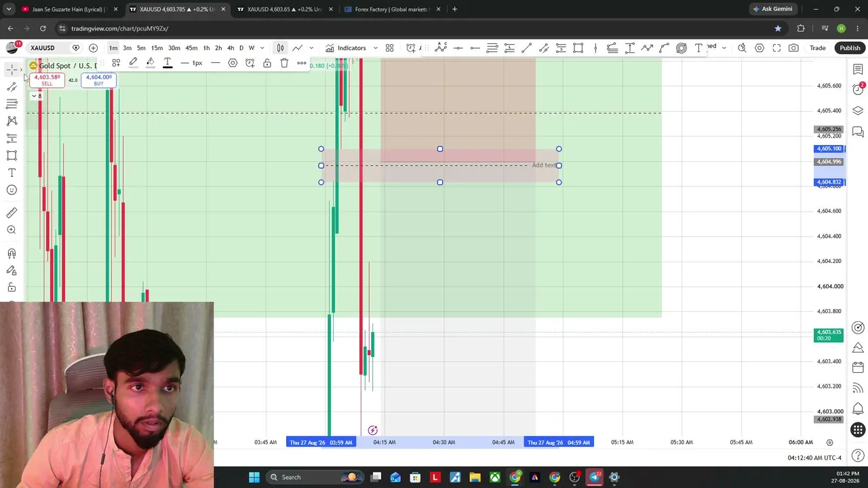Image resolution: width=868 pixels, height=488 pixels.
Task: Open the geometric shapes rectangle tool
Action: (x=12, y=155)
